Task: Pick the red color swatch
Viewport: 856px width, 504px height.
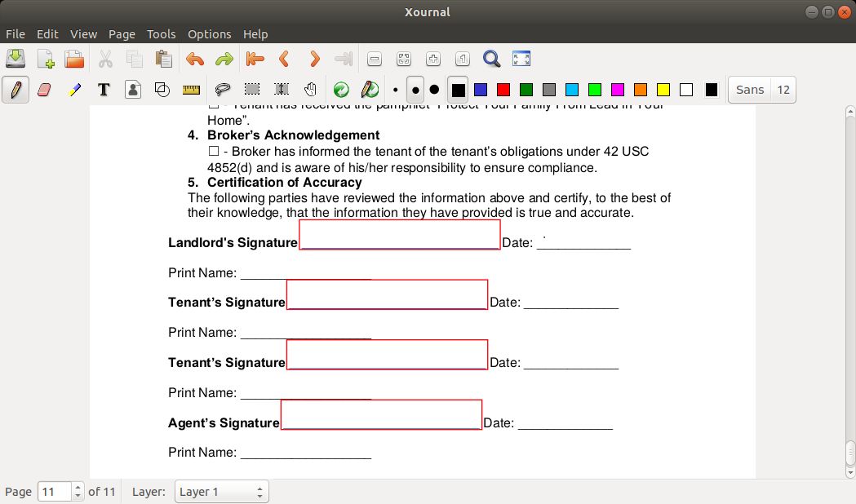Action: pyautogui.click(x=503, y=90)
